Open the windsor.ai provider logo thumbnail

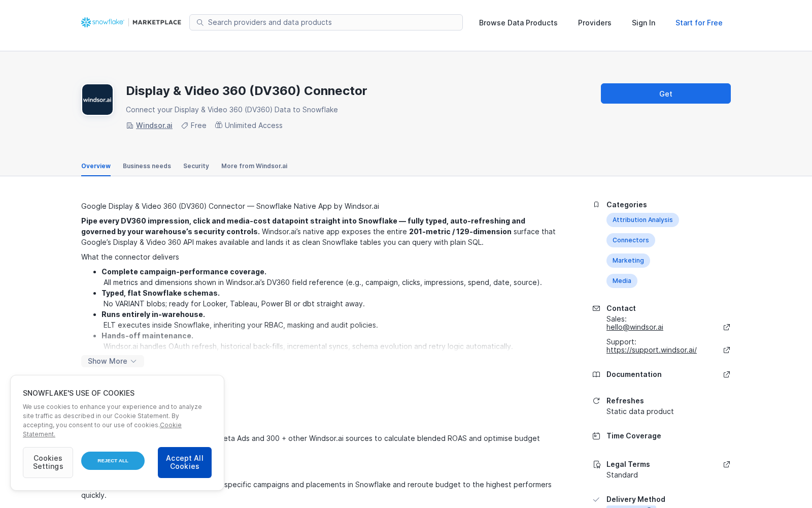coord(97,100)
